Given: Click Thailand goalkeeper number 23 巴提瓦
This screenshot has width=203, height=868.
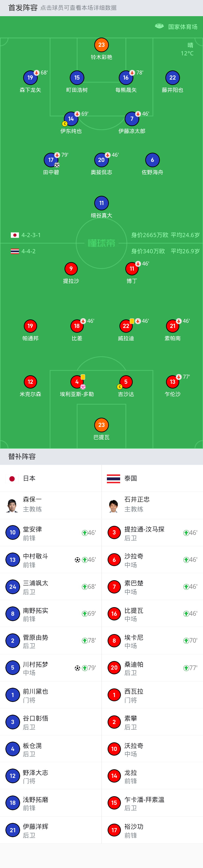Looking at the screenshot, I should 101,425.
